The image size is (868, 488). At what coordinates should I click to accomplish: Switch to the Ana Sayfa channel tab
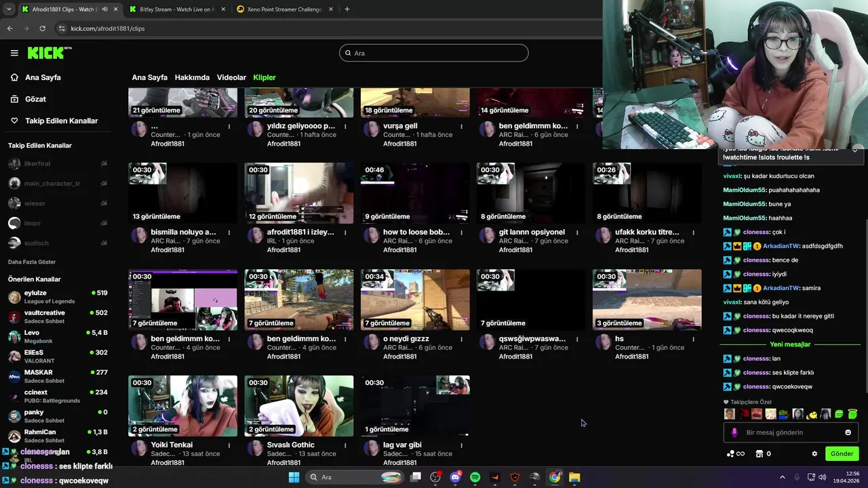click(x=149, y=77)
